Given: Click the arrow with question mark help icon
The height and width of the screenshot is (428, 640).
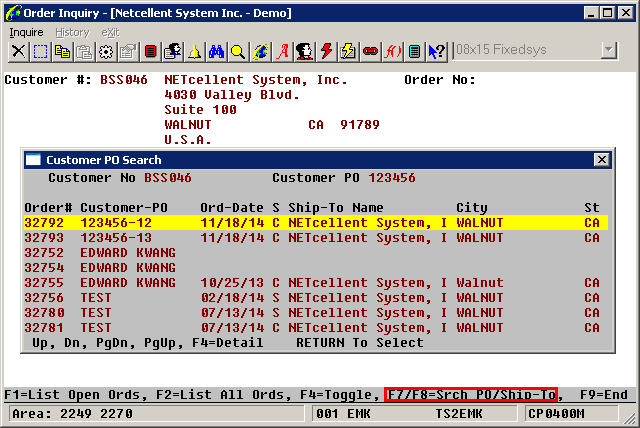Looking at the screenshot, I should click(436, 51).
